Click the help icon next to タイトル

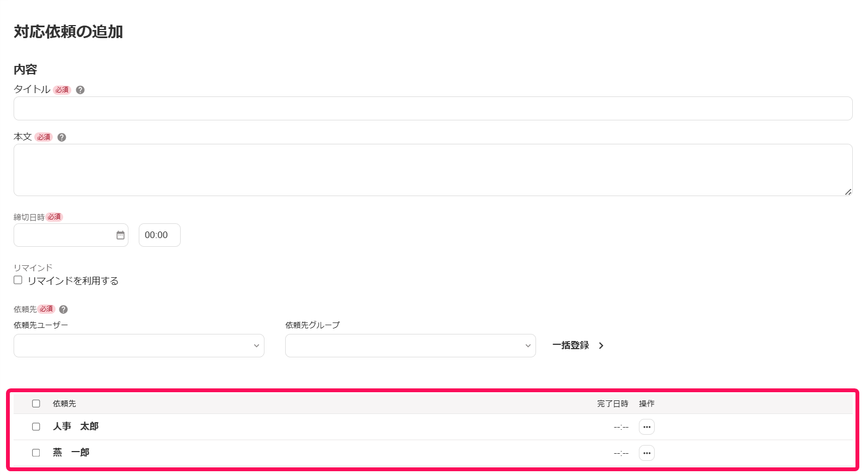click(80, 90)
